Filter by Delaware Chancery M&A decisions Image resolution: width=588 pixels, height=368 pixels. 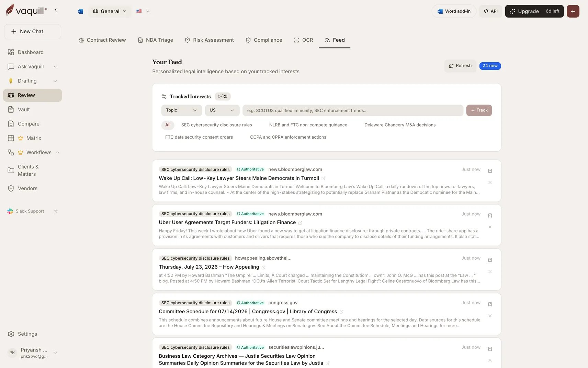point(400,125)
